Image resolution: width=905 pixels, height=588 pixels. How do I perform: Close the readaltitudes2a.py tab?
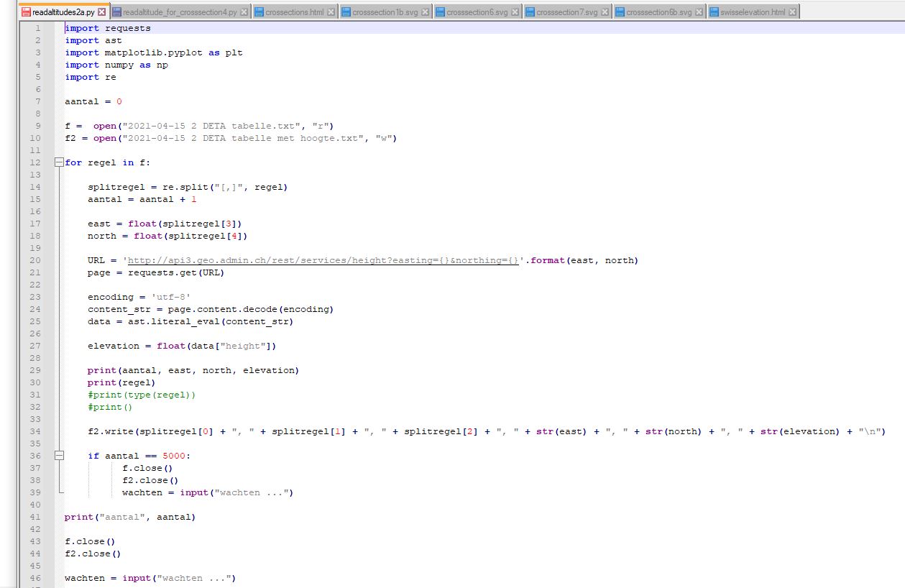point(101,12)
